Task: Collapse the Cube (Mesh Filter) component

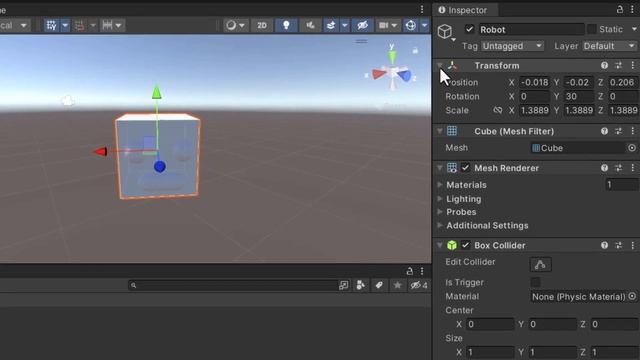Action: [440, 131]
